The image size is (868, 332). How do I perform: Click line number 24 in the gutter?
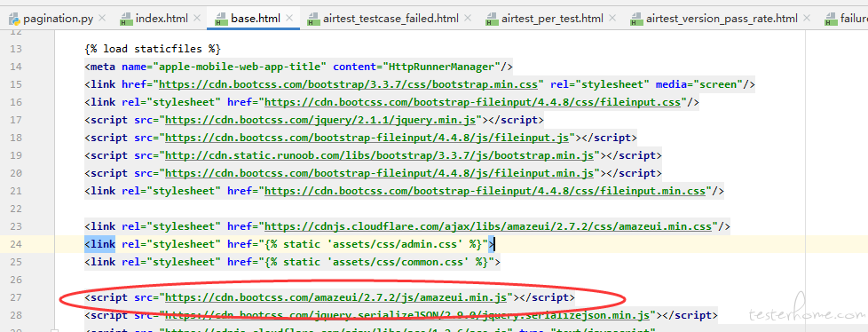point(16,244)
